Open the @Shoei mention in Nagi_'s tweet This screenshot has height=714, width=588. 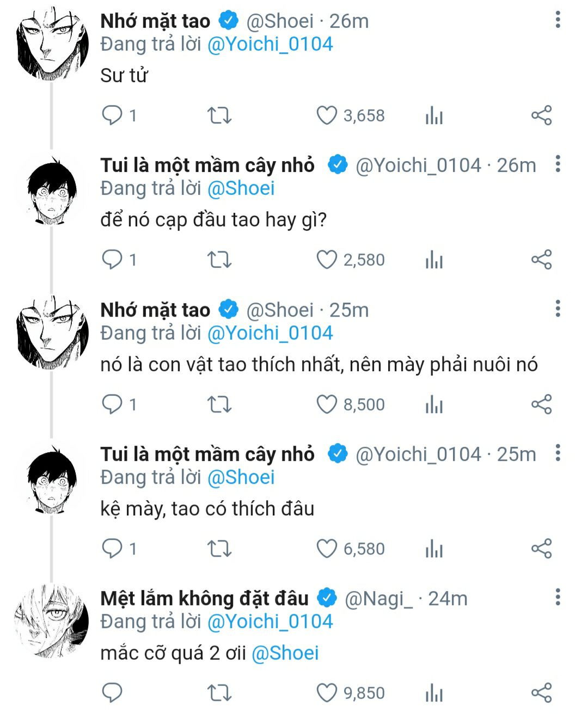pyautogui.click(x=285, y=653)
